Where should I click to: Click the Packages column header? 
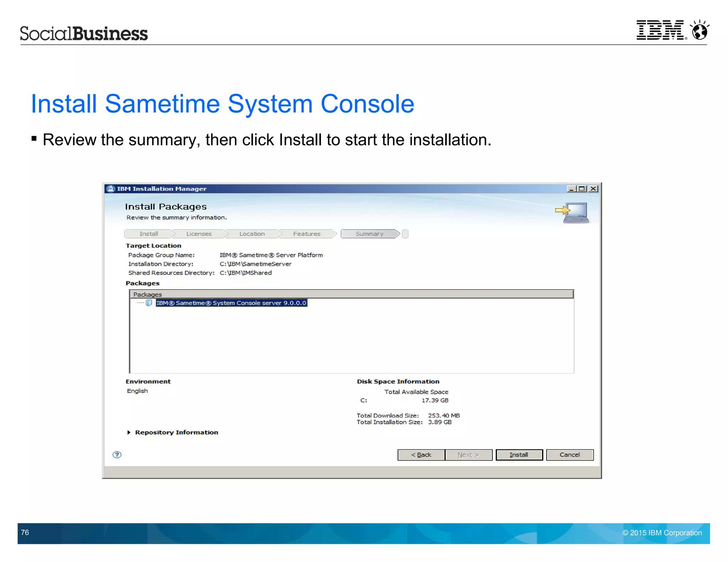[352, 294]
